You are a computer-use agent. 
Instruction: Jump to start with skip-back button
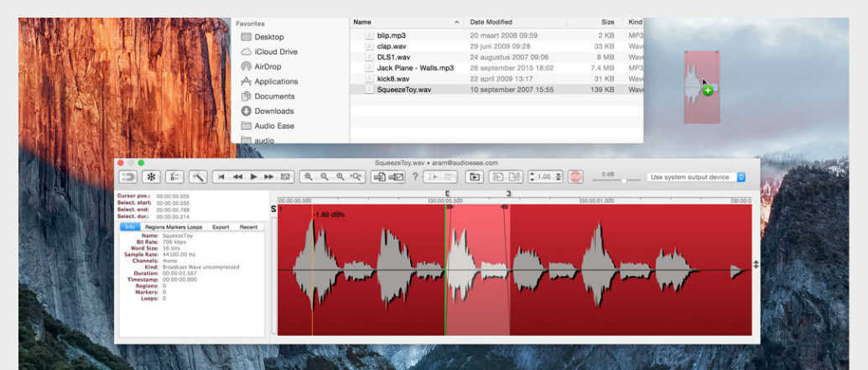(x=221, y=177)
